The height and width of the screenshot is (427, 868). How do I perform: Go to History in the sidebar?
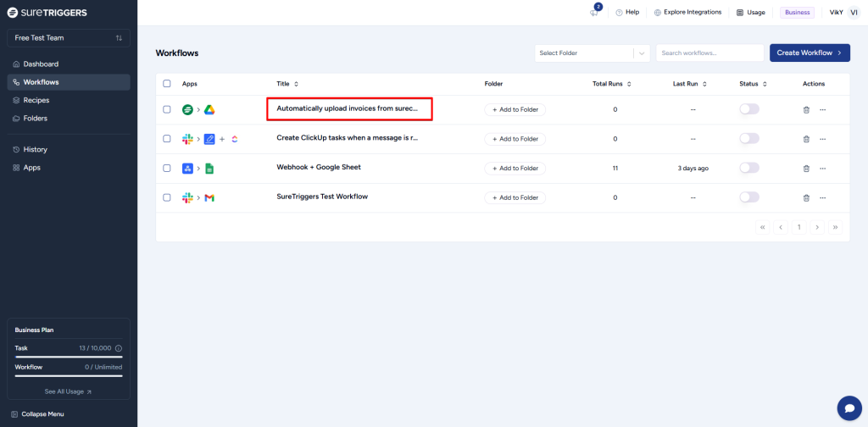(35, 149)
